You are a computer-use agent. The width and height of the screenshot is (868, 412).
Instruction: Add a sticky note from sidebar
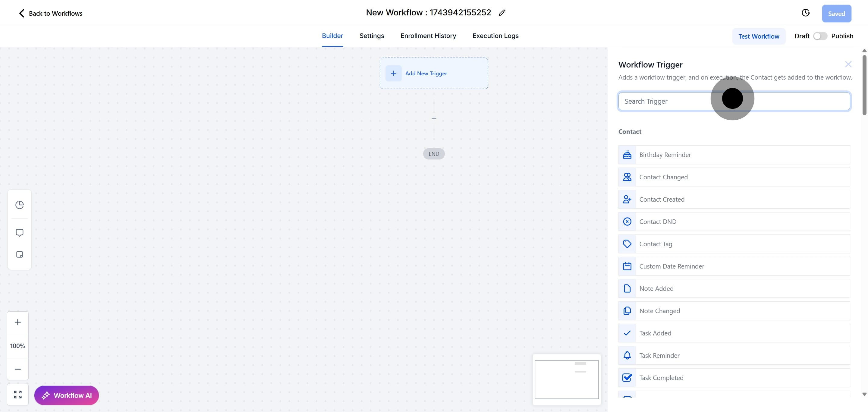(20, 254)
